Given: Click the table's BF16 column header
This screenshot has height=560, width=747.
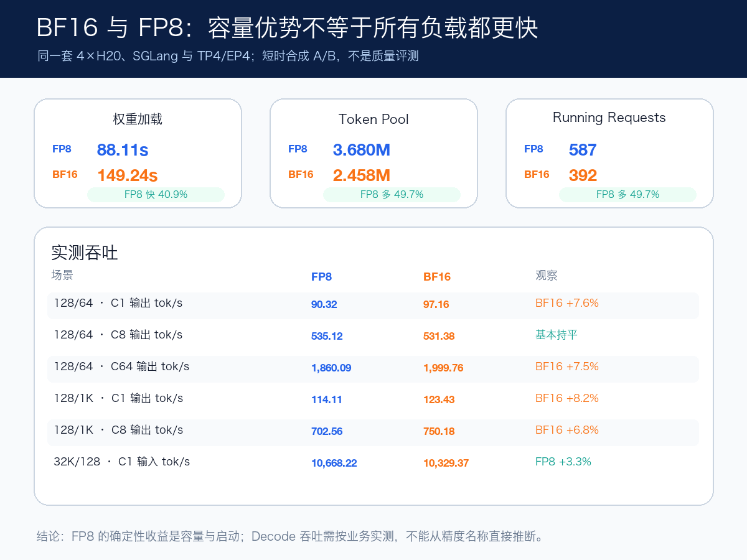Looking at the screenshot, I should (x=437, y=277).
